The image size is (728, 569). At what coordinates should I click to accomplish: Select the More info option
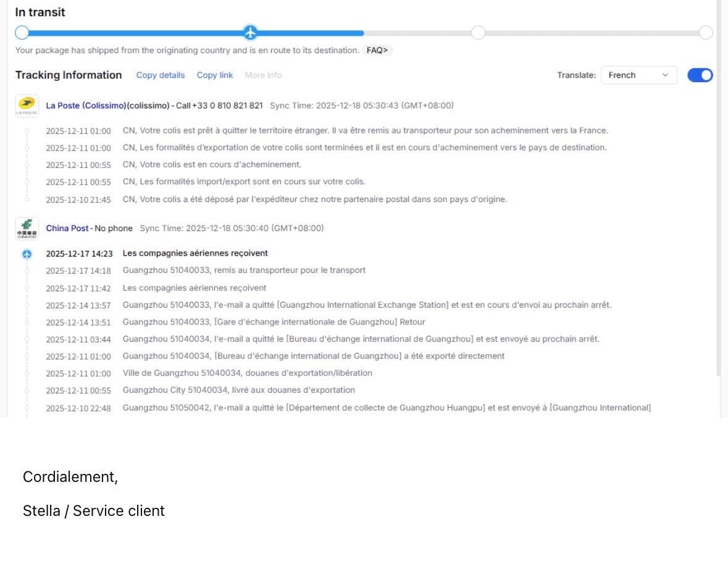[263, 75]
